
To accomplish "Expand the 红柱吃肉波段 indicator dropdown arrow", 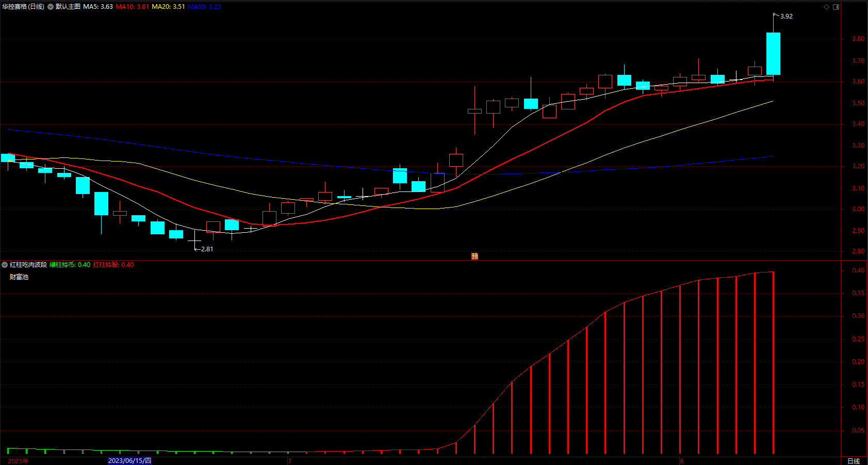I will pyautogui.click(x=5, y=265).
